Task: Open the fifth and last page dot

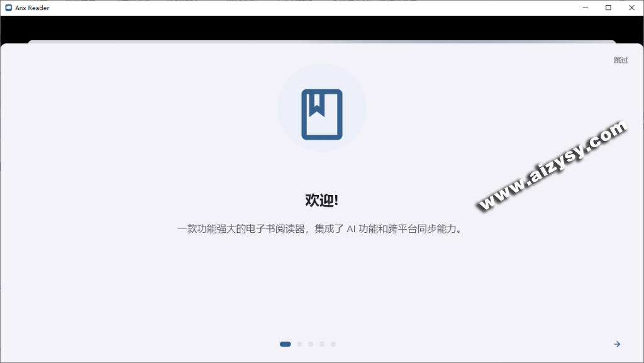Action: pos(333,344)
